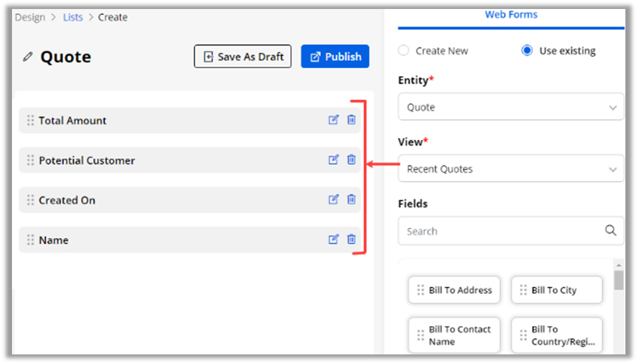Delete the Potential Customer field
Image resolution: width=638 pixels, height=364 pixels.
coord(351,160)
